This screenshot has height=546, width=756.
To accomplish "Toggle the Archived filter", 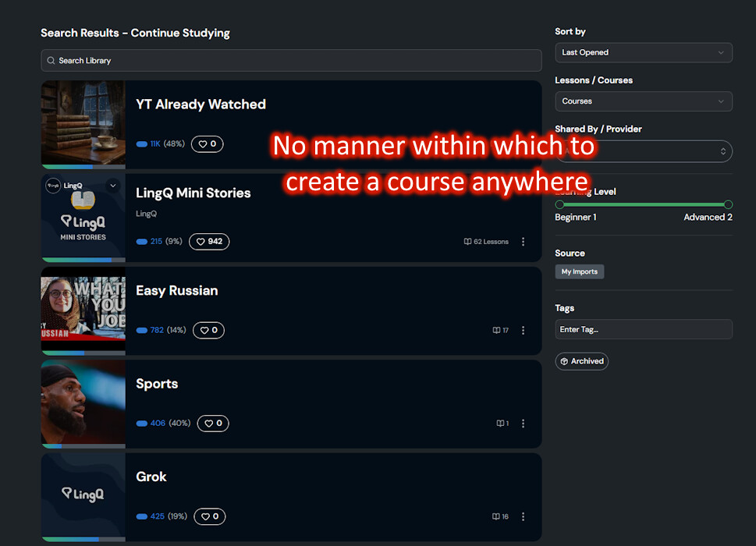I will (x=582, y=361).
